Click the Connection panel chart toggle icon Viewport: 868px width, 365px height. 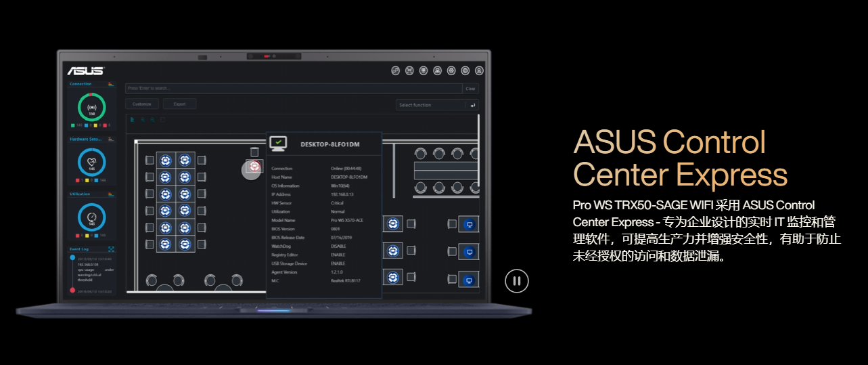click(x=110, y=84)
